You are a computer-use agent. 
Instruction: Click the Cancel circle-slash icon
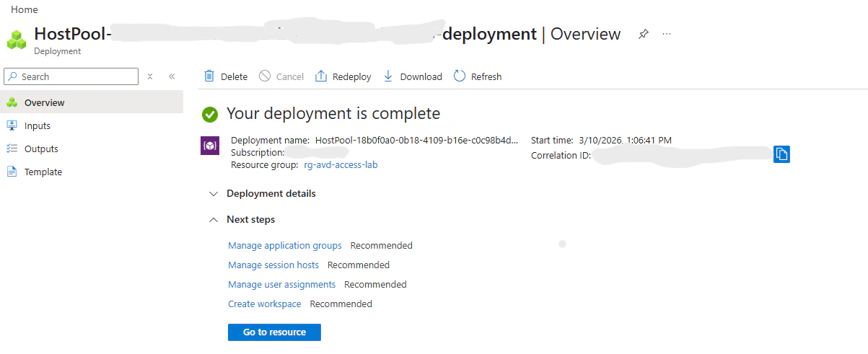tap(265, 76)
